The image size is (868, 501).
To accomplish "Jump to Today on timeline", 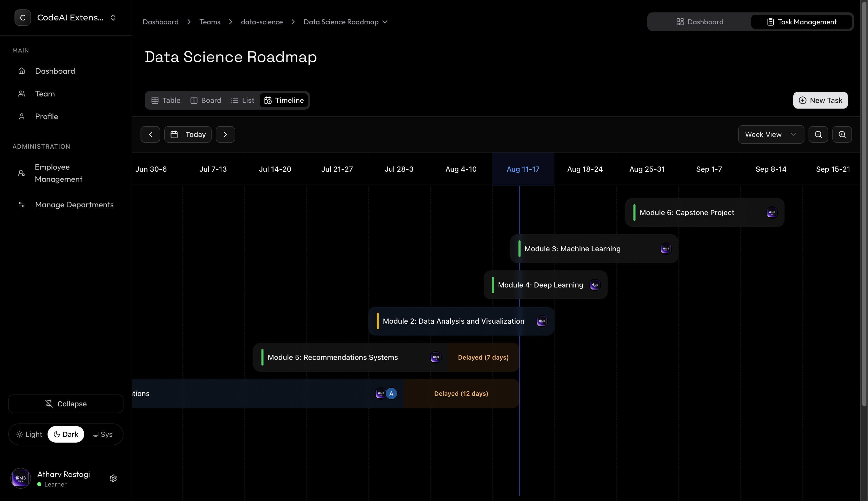I will (188, 134).
